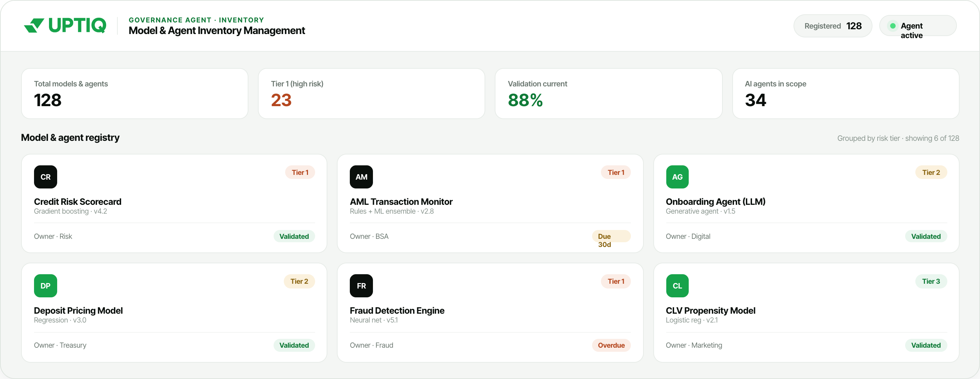Click the Agent active status badge
This screenshot has height=379, width=980.
pos(918,26)
